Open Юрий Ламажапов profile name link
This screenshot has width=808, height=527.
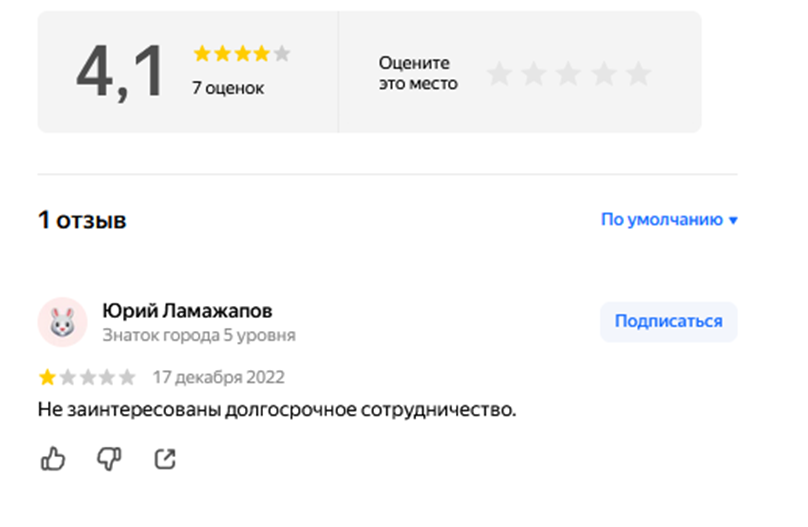[187, 311]
